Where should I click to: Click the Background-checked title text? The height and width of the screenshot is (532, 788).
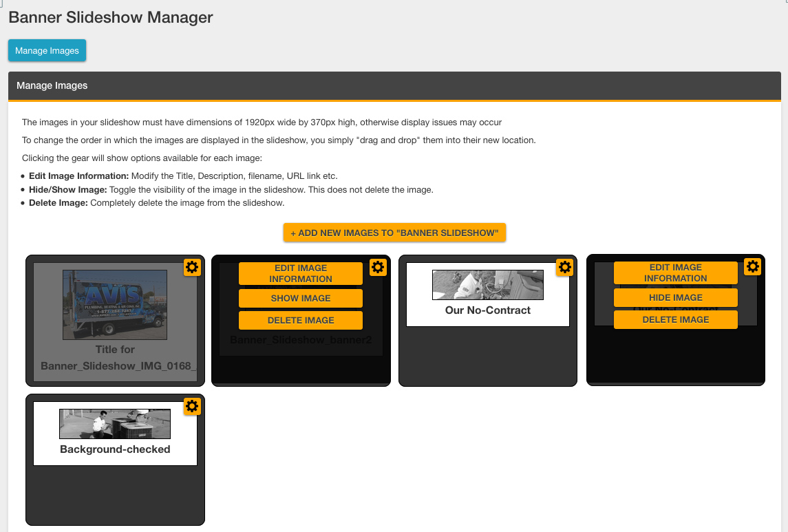(x=115, y=449)
